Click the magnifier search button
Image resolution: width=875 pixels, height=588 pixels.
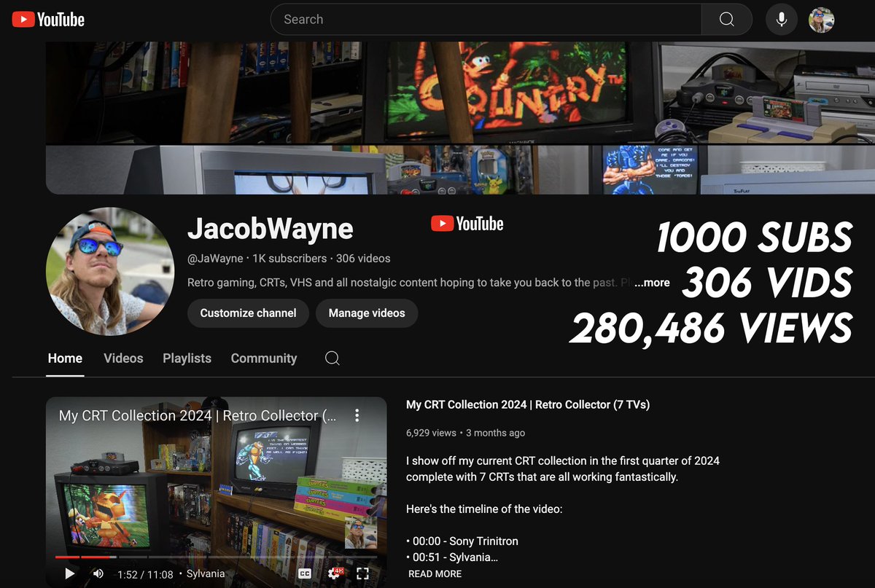pyautogui.click(x=726, y=20)
